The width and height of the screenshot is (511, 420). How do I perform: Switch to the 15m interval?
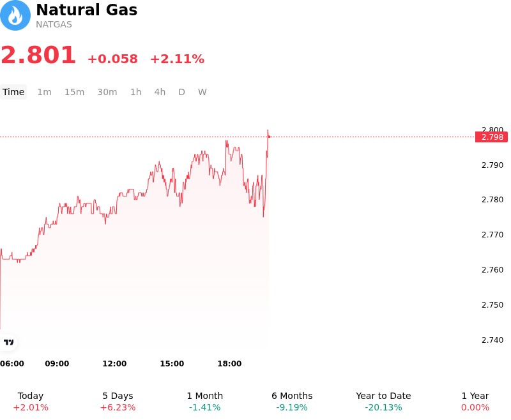(74, 92)
